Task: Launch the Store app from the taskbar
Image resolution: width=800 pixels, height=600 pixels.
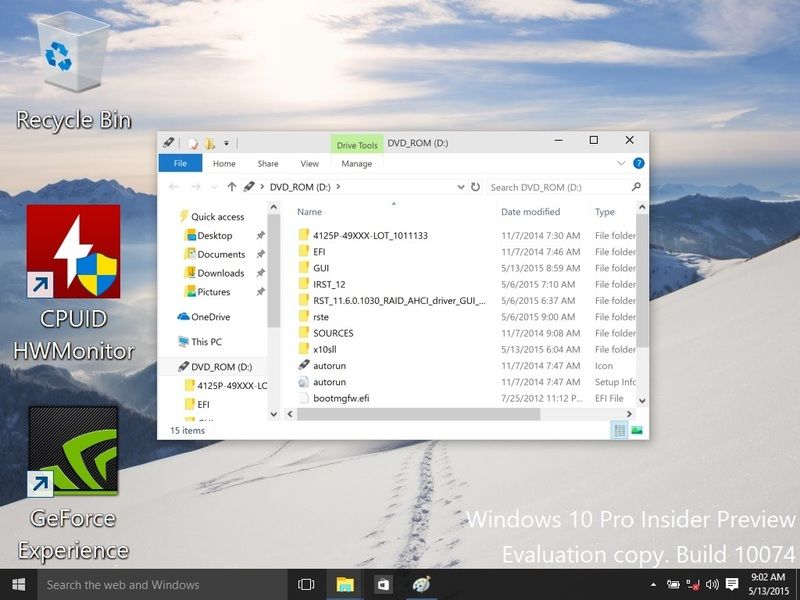Action: point(382,585)
